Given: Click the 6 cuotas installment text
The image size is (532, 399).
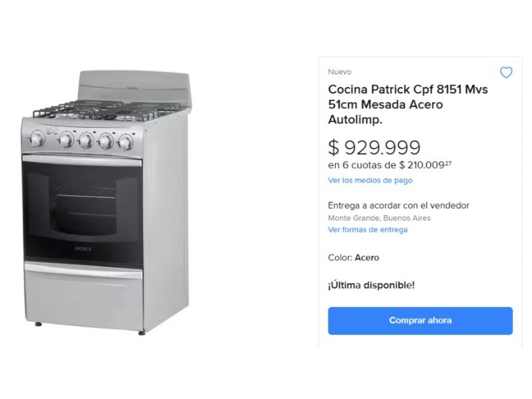Looking at the screenshot, I should (389, 165).
